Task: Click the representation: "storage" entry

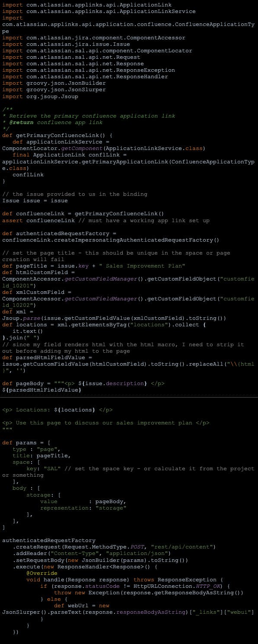Action: tap(83, 508)
